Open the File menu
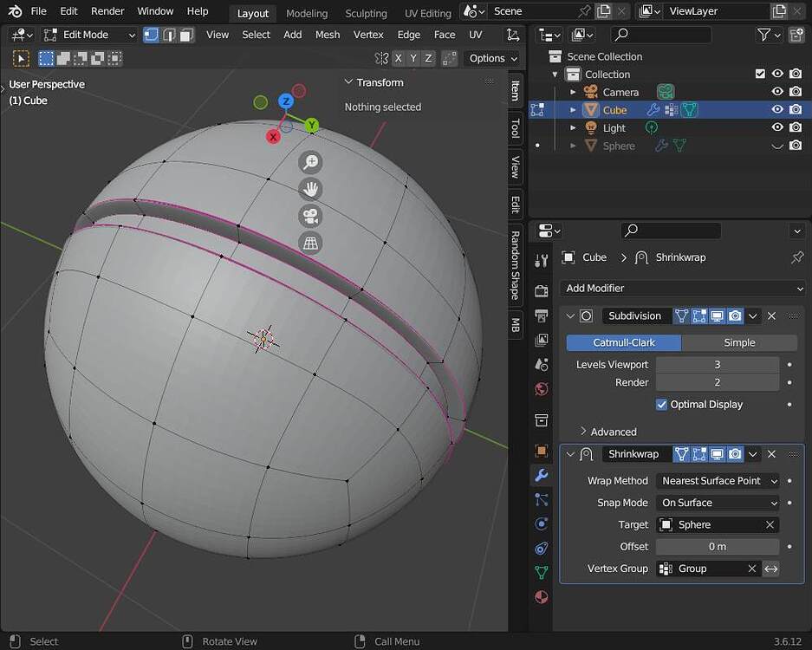Viewport: 812px width, 650px height. [38, 11]
